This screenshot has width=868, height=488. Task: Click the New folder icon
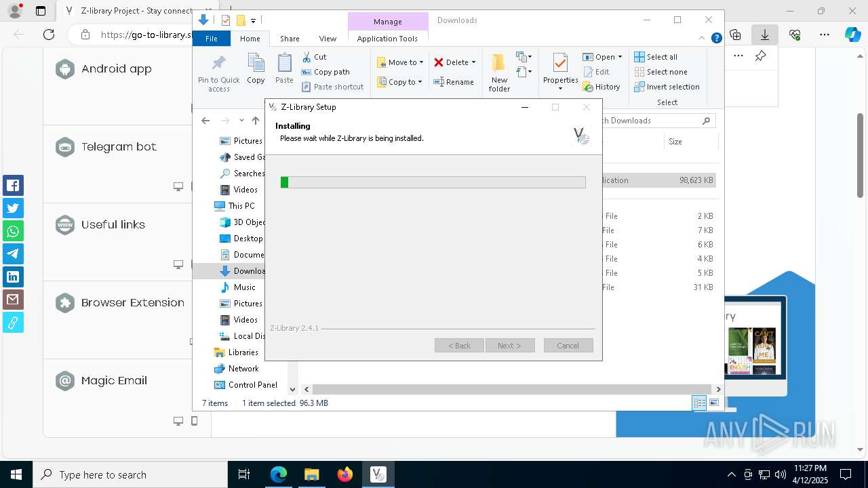[499, 63]
